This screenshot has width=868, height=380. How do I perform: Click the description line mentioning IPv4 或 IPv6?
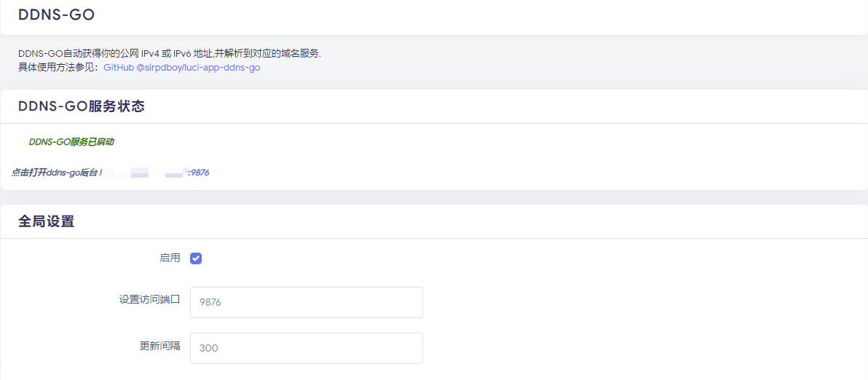169,53
